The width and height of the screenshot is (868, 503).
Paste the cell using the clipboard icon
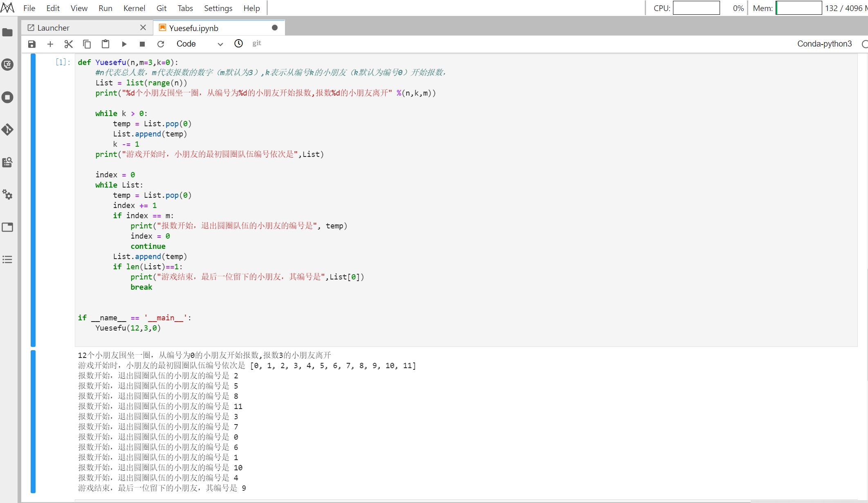click(105, 44)
